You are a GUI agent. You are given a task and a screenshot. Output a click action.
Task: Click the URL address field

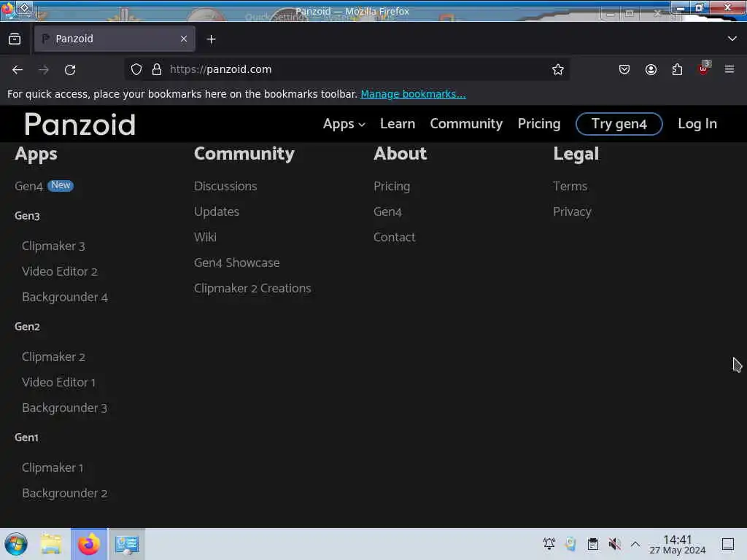click(x=348, y=69)
